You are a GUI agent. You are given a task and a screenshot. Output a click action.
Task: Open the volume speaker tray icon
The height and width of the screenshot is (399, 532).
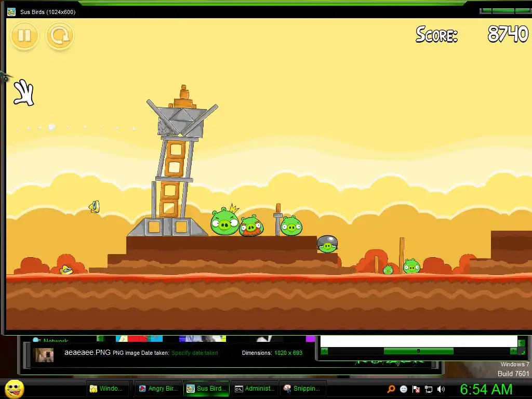click(x=441, y=389)
